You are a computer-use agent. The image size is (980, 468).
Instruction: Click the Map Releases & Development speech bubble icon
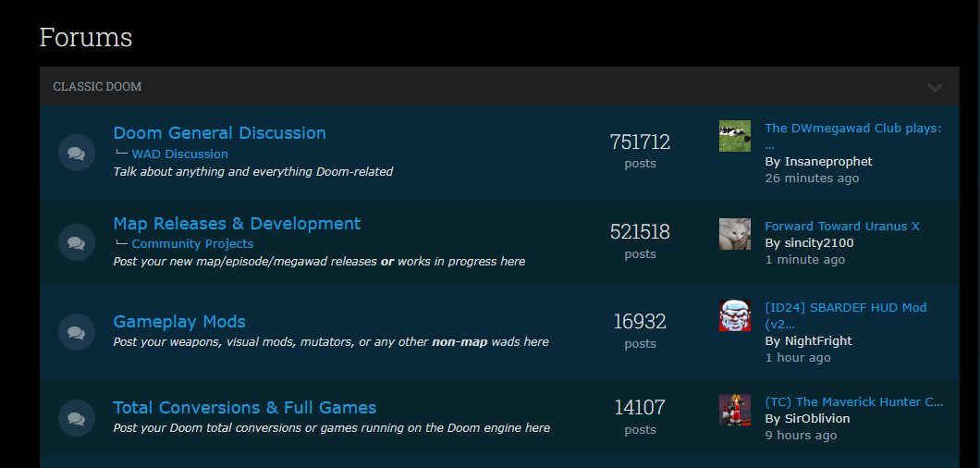76,242
